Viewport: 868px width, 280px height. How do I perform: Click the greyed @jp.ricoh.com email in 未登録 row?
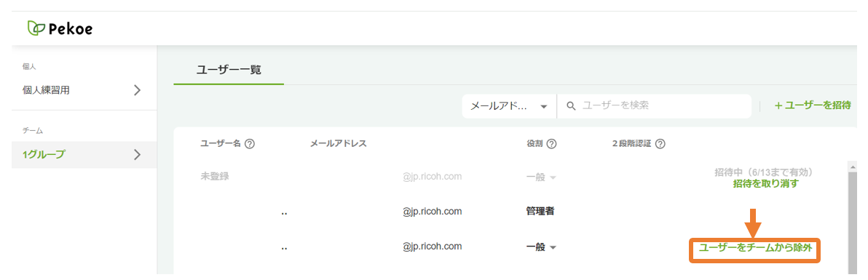point(433,177)
